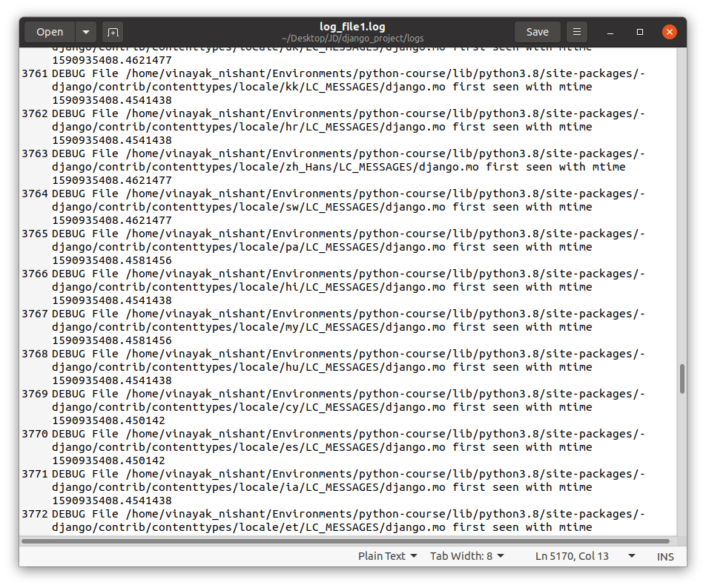Expand recent documents beside the Open button
This screenshot has width=706, height=588.
(x=85, y=32)
